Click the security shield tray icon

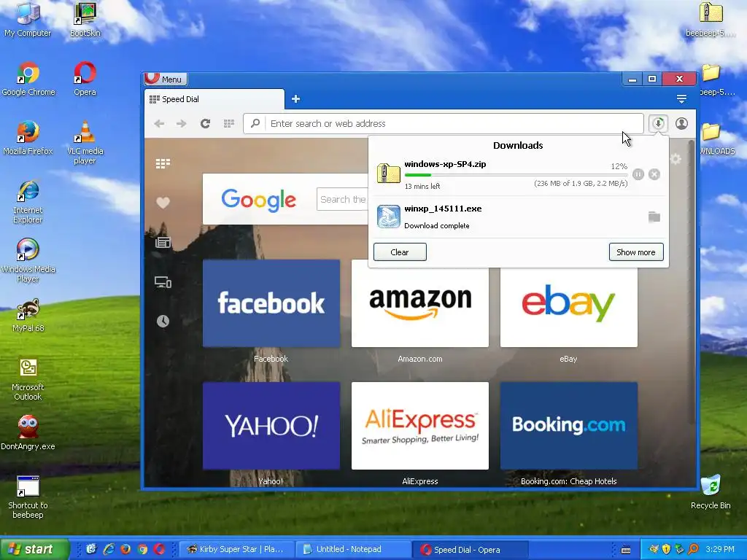point(667,549)
